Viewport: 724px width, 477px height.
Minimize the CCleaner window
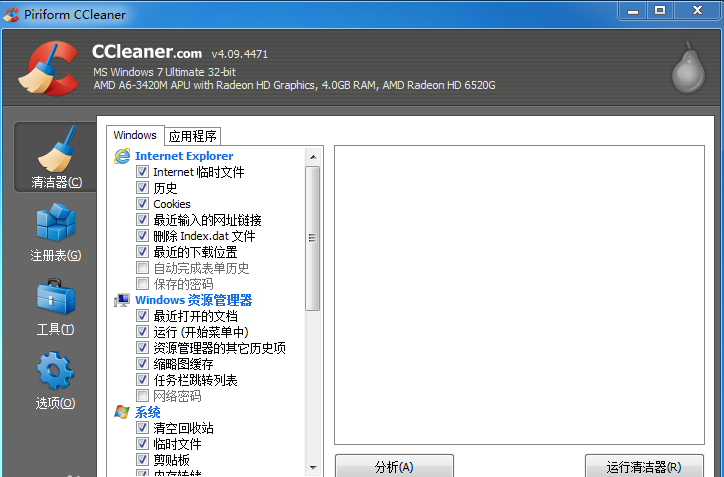tap(633, 11)
